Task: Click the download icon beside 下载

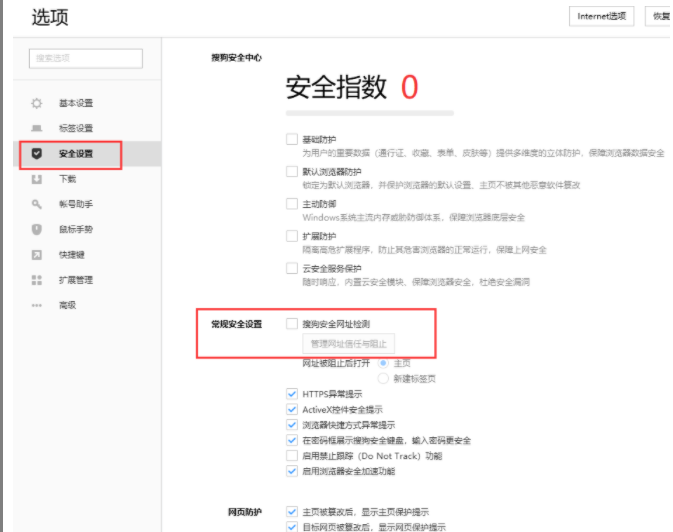Action: click(37, 179)
